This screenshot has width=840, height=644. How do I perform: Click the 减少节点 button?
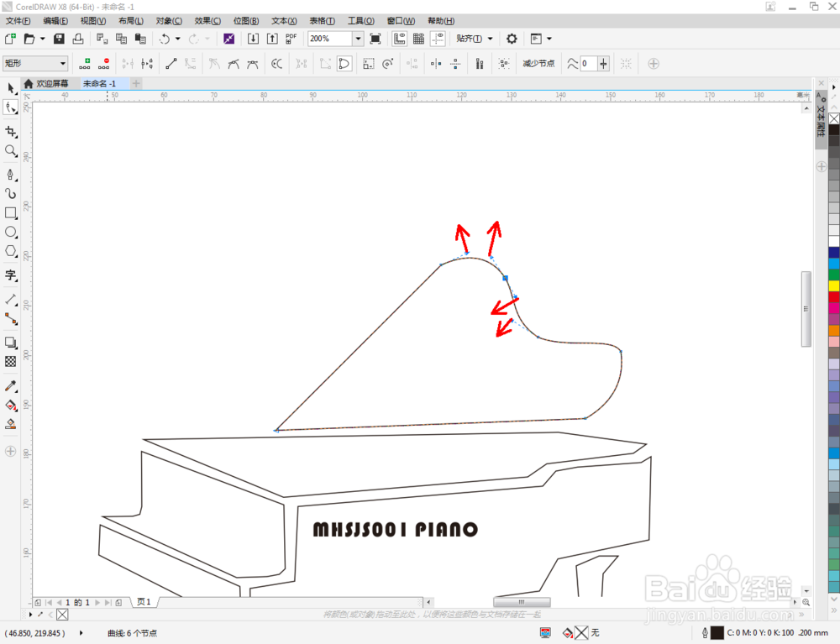click(x=538, y=64)
